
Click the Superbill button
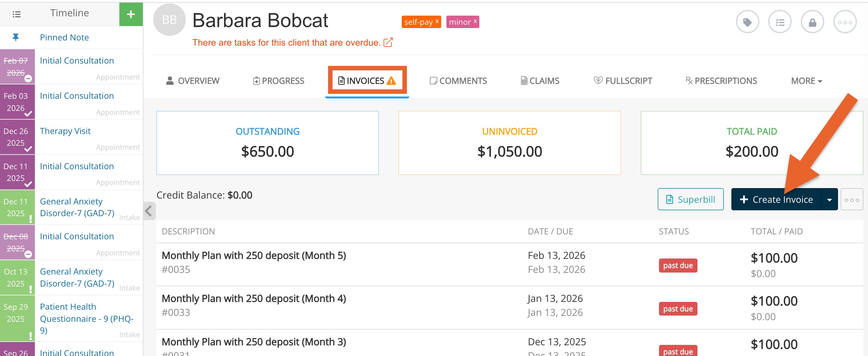pyautogui.click(x=690, y=200)
